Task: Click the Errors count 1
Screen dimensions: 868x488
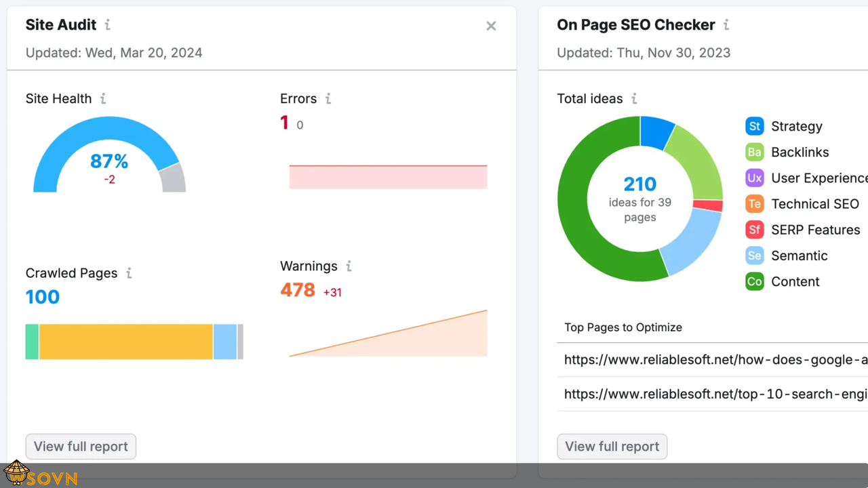Action: click(x=284, y=123)
